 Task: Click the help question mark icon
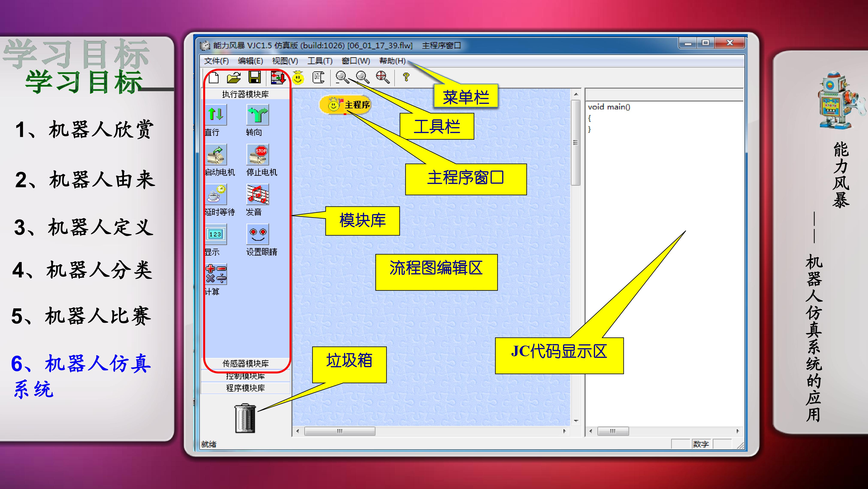406,77
